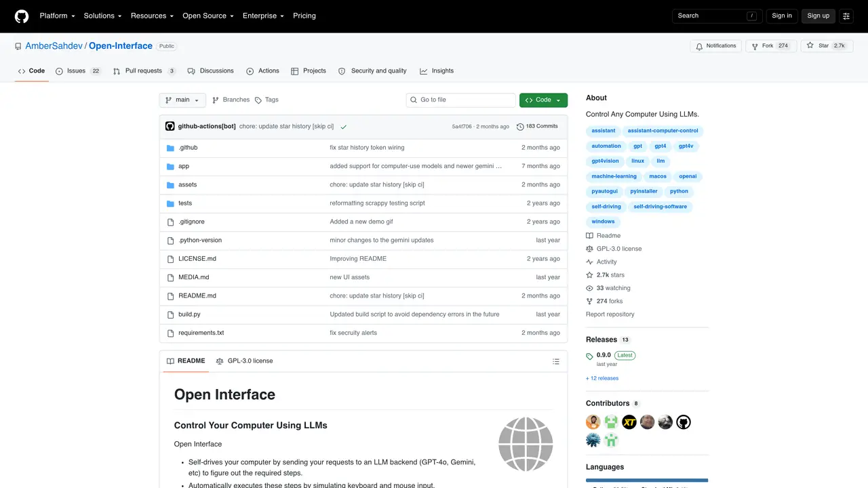Select the Code tab
Image resolution: width=868 pixels, height=488 pixels.
(31, 71)
